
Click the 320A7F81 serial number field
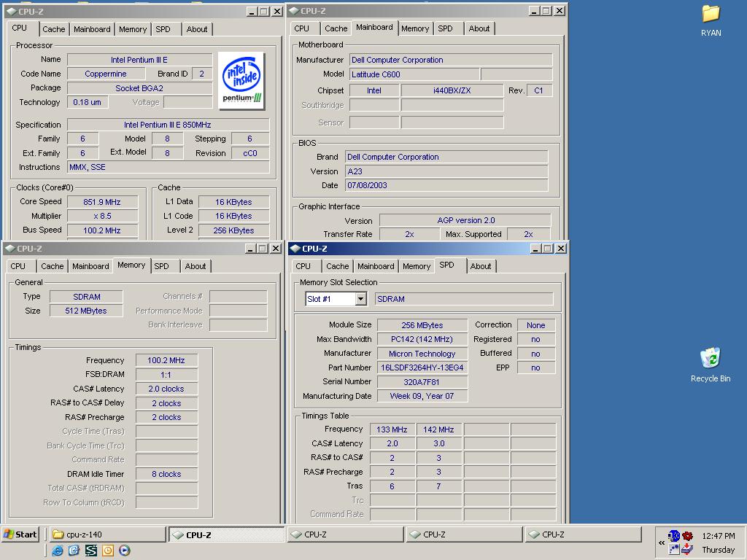pos(422,382)
